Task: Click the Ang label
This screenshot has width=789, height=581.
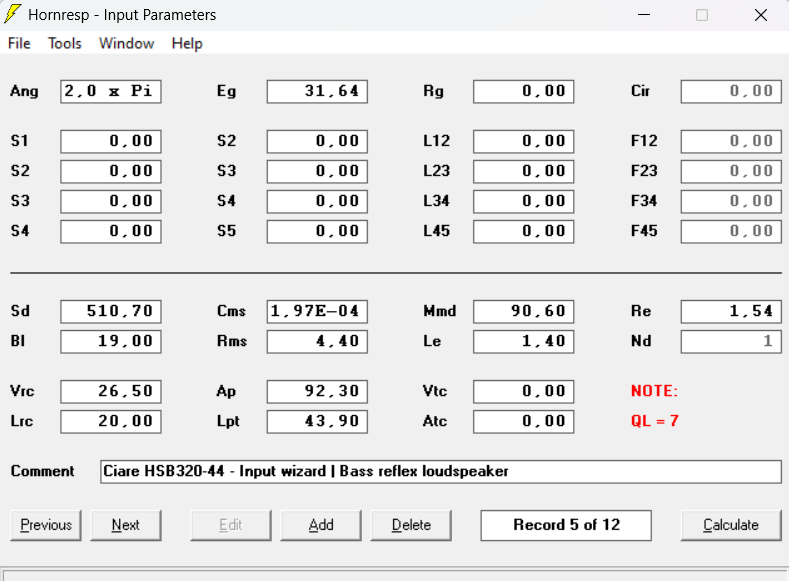Action: pos(24,92)
